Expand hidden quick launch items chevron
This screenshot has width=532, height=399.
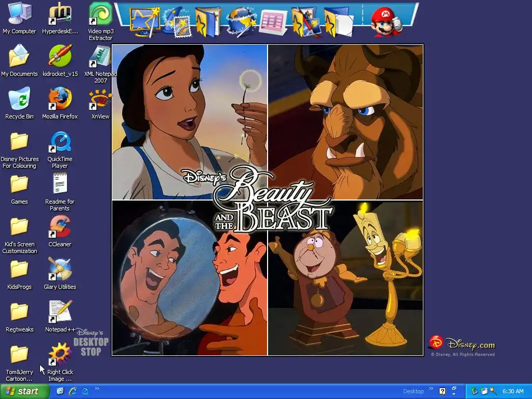[x=97, y=389]
